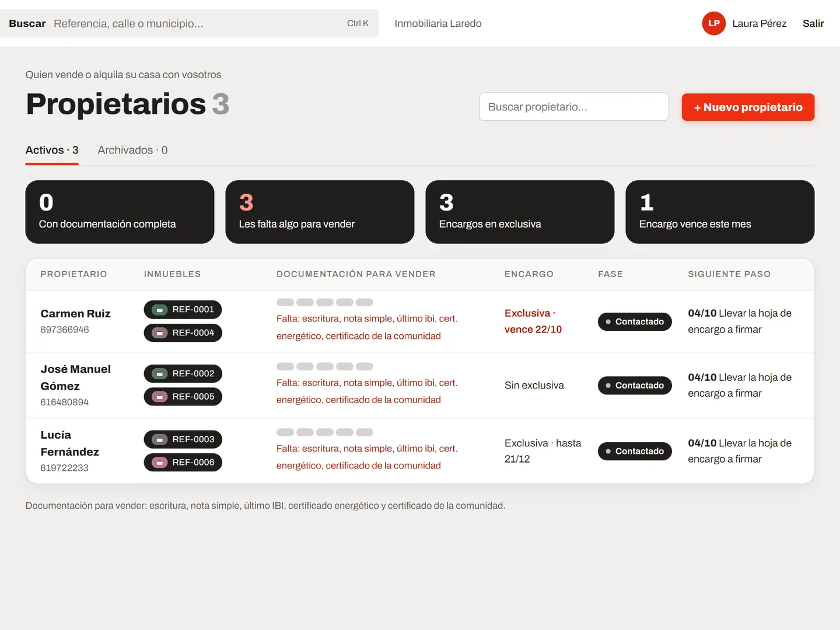Screen dimensions: 840x630
Task: Click Carmen Ruiz's Contactado phase badge
Action: pos(635,321)
